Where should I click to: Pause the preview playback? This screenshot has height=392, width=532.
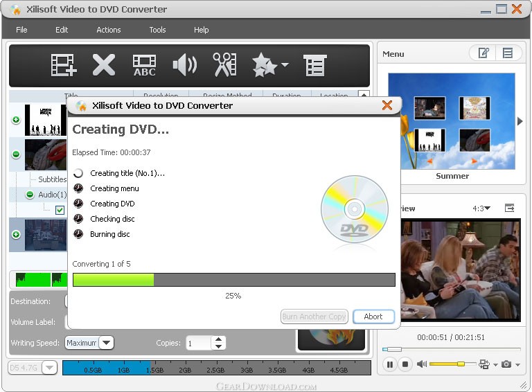[x=390, y=364]
